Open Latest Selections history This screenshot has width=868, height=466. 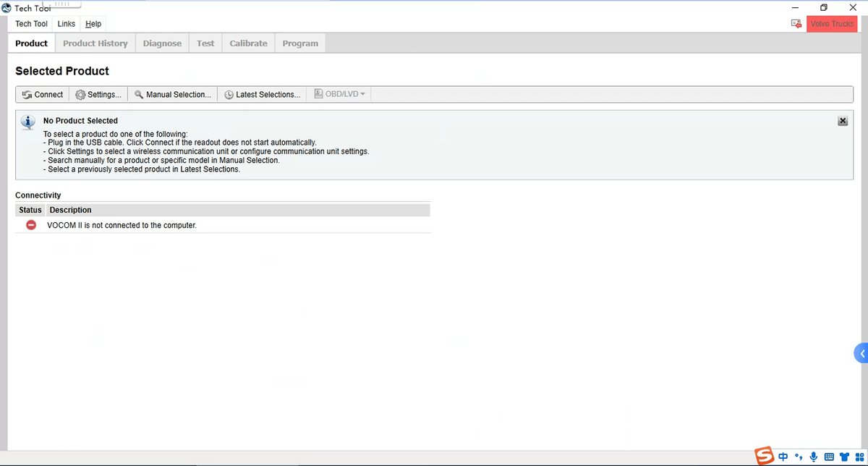(261, 95)
